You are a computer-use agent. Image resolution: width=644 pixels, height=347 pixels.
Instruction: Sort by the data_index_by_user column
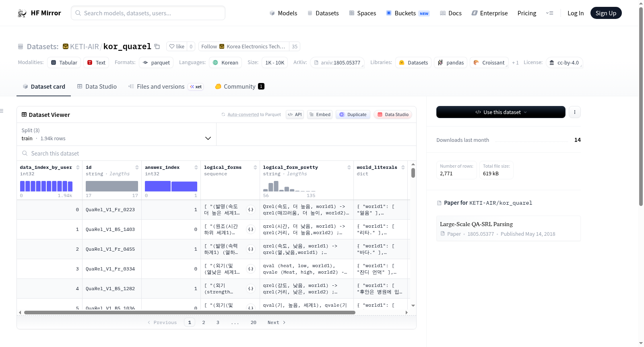78,167
